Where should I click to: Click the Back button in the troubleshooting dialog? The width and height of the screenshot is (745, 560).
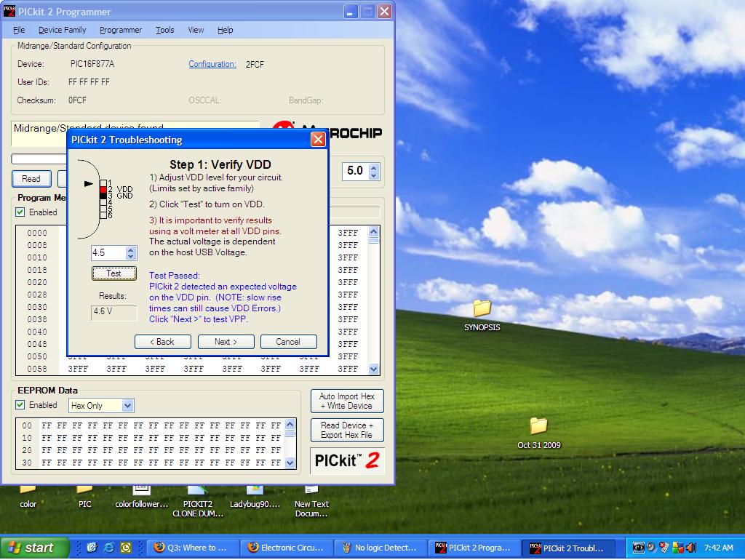click(x=162, y=342)
